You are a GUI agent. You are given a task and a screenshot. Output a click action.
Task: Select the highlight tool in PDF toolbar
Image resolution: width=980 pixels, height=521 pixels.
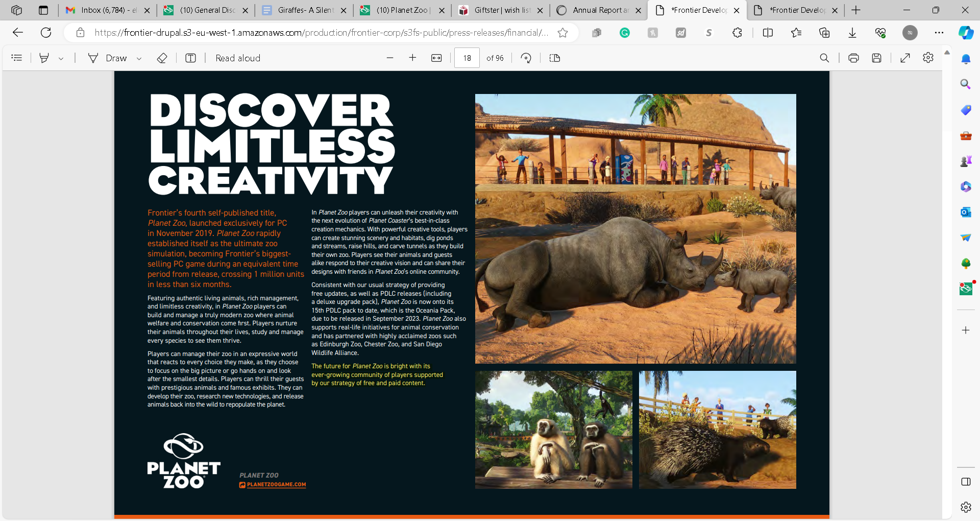click(x=44, y=58)
